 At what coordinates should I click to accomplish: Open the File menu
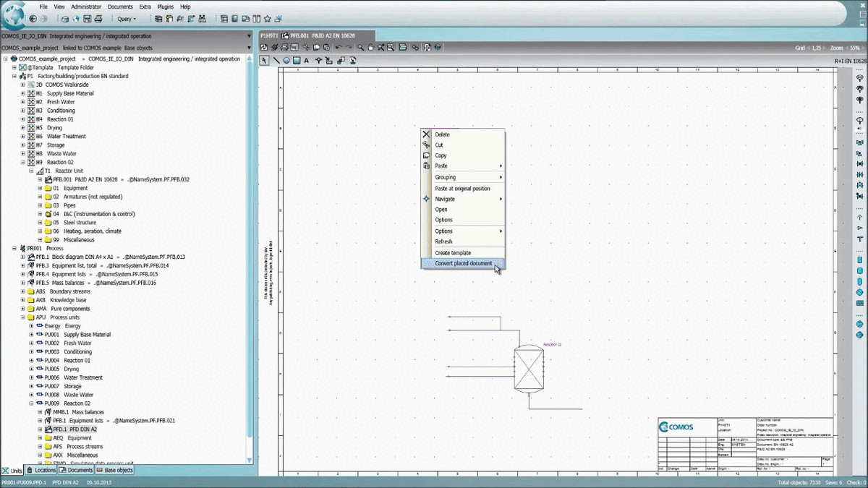tap(43, 7)
